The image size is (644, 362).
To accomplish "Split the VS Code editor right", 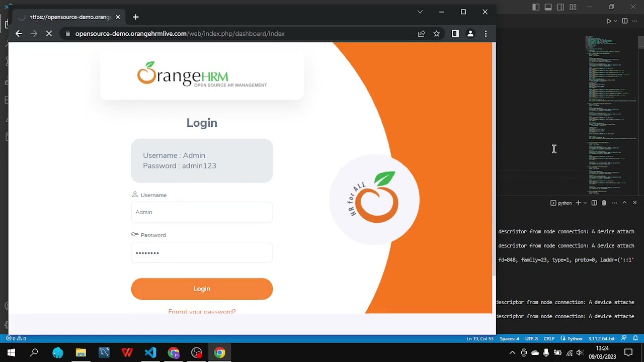I will [x=625, y=21].
